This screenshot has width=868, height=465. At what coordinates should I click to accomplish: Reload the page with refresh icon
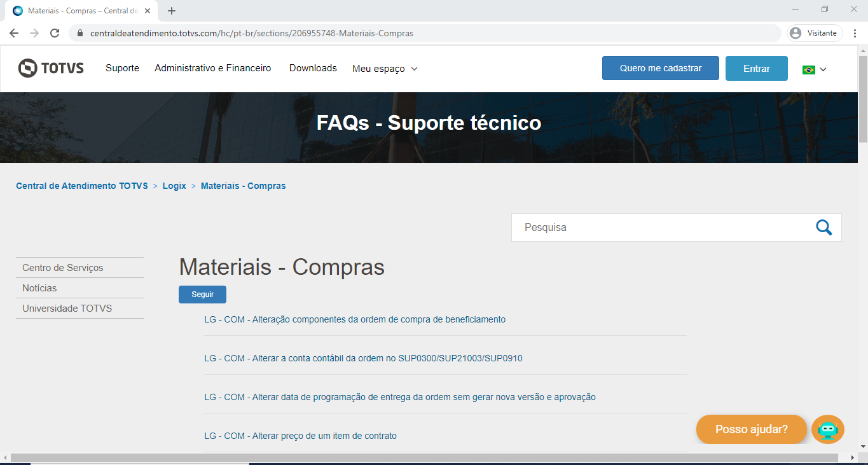pyautogui.click(x=55, y=33)
